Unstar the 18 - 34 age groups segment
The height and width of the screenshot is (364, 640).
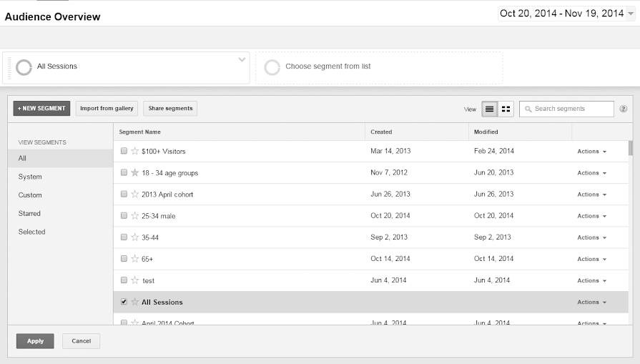134,172
